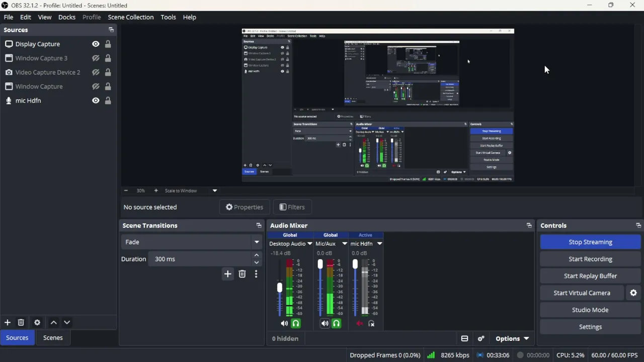
Task: Float the Audio Mixer dock
Action: [529, 225]
